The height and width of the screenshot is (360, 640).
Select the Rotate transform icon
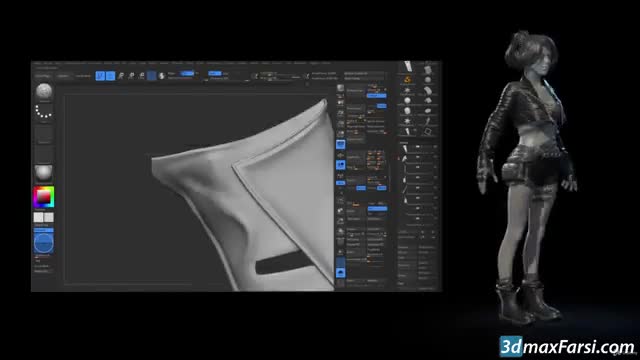141,76
